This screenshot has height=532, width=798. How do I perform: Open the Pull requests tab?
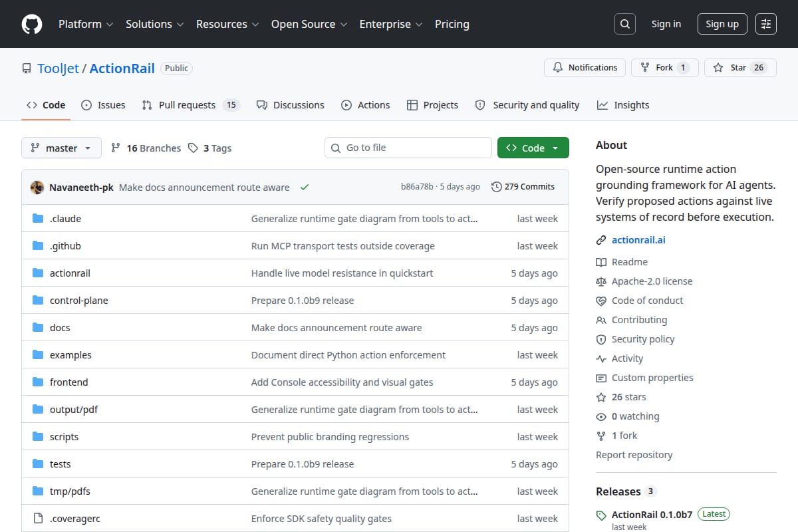[x=190, y=105]
